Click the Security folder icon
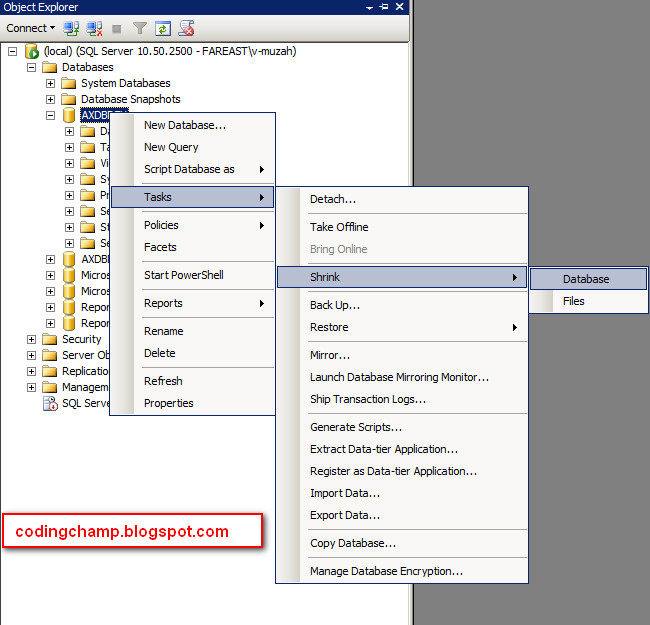 [x=49, y=339]
